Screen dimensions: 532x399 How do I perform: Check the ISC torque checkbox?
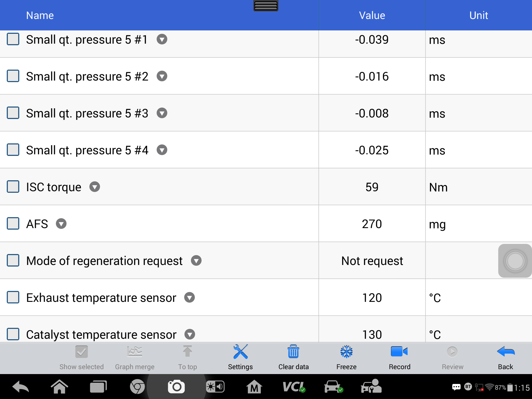(13, 187)
